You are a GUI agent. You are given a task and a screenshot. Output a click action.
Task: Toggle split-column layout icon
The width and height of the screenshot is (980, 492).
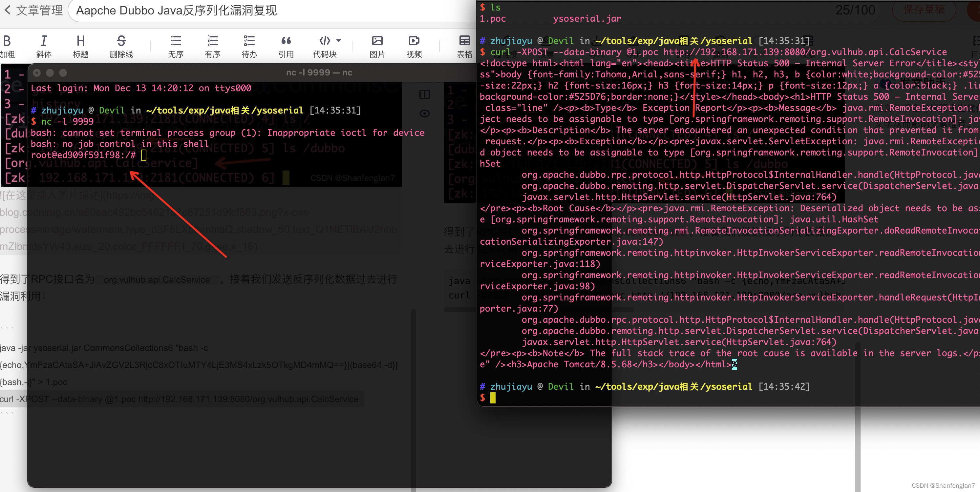pyautogui.click(x=425, y=94)
